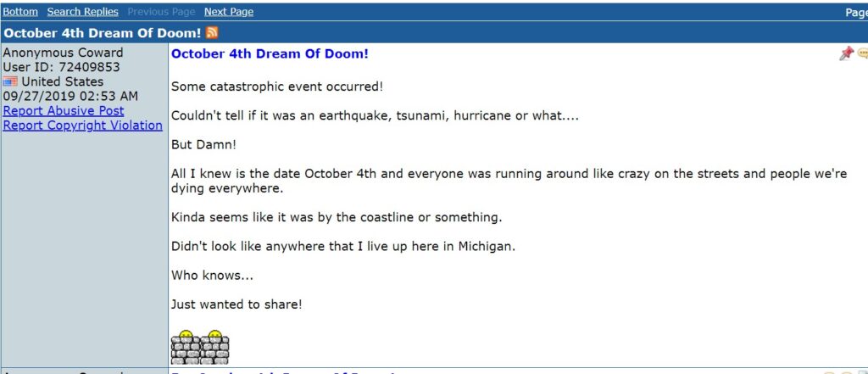Click the RSS feed icon beside thread title

point(211,33)
